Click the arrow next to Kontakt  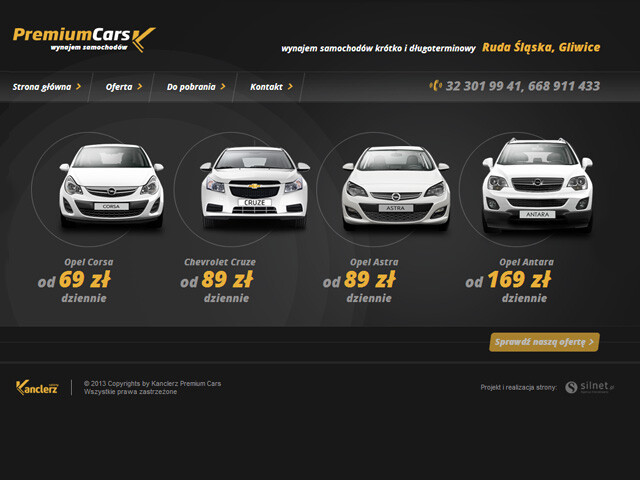click(290, 87)
